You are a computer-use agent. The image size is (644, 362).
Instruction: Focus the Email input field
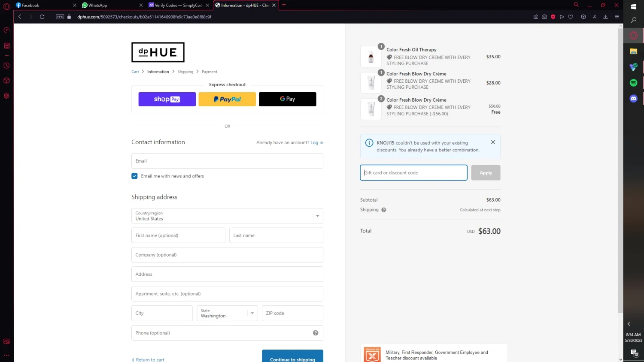227,161
